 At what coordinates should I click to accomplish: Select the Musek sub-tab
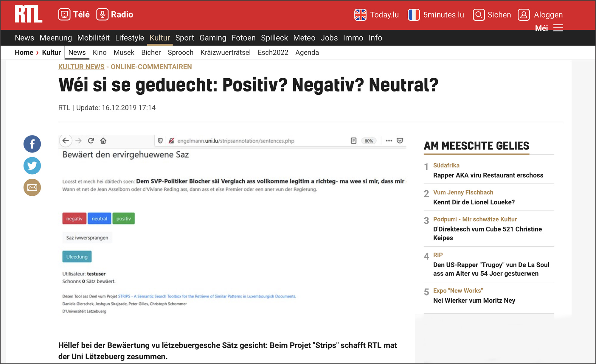point(124,52)
